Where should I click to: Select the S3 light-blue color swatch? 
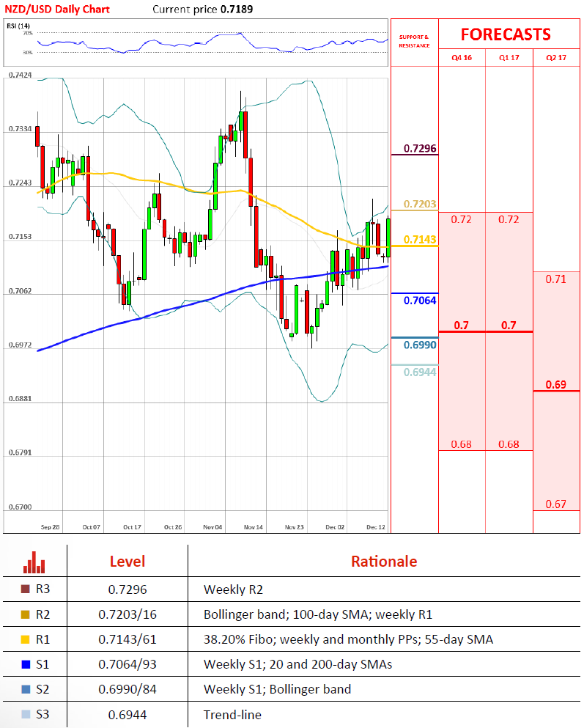(26, 714)
